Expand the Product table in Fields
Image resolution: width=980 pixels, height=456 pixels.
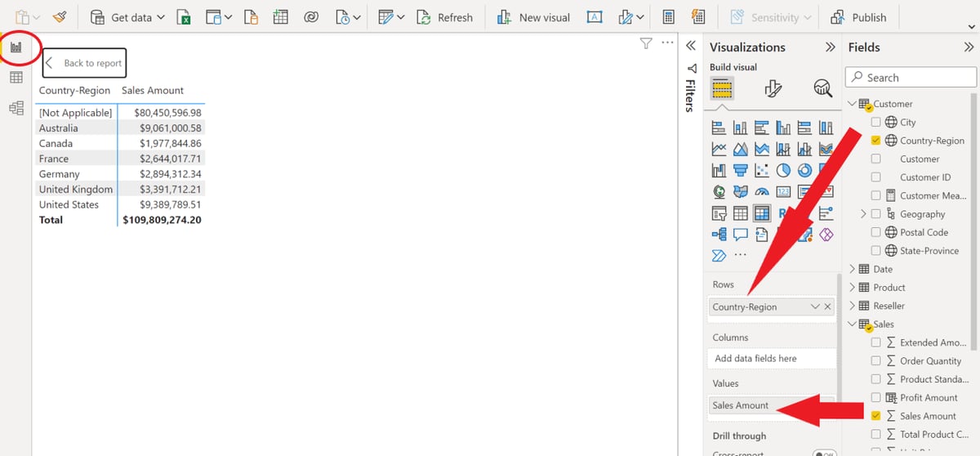pos(853,288)
